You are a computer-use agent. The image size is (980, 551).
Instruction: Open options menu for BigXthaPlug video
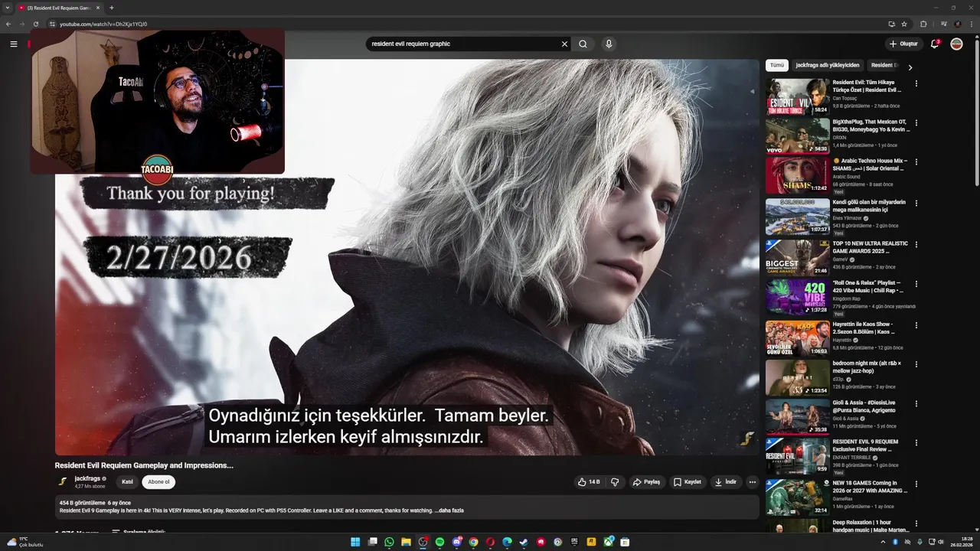916,122
